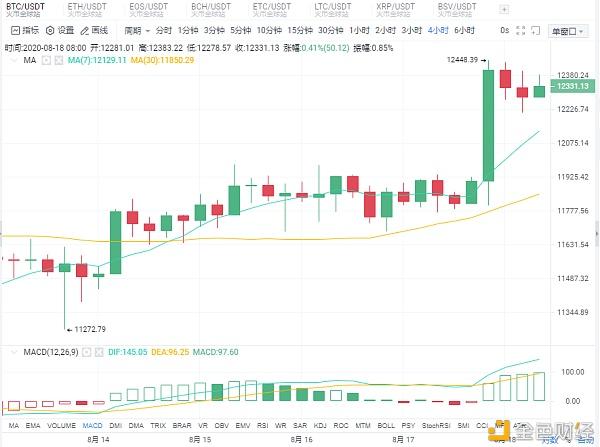Enable the ROC indicator
Screen dimensions: 600x447
coord(341,426)
